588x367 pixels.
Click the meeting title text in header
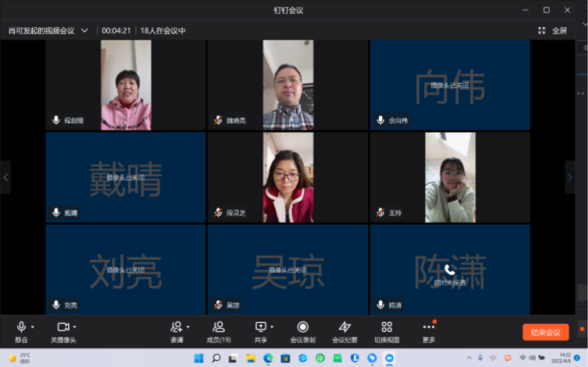point(41,31)
